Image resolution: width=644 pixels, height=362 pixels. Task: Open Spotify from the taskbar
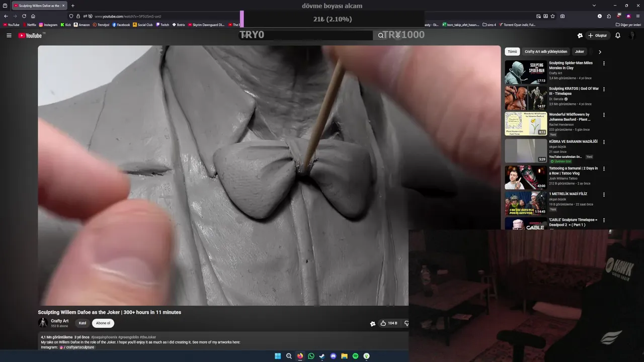coord(355,356)
